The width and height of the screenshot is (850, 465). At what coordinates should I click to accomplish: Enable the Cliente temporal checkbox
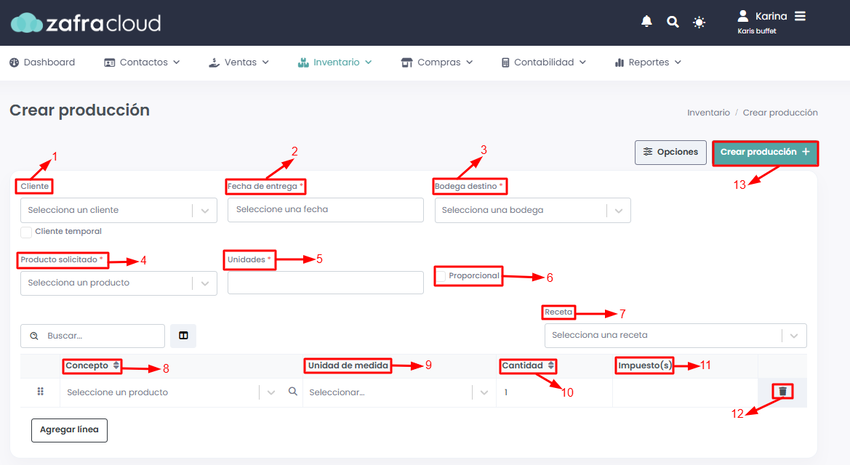26,232
